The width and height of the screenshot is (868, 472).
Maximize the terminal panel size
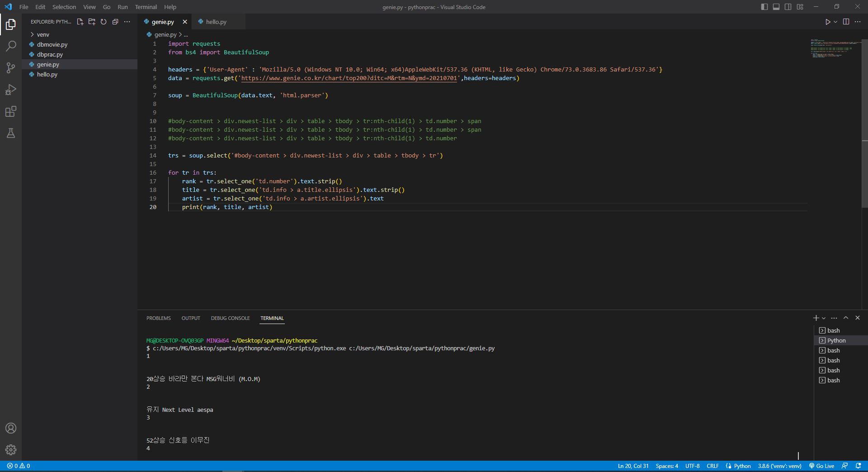[846, 318]
